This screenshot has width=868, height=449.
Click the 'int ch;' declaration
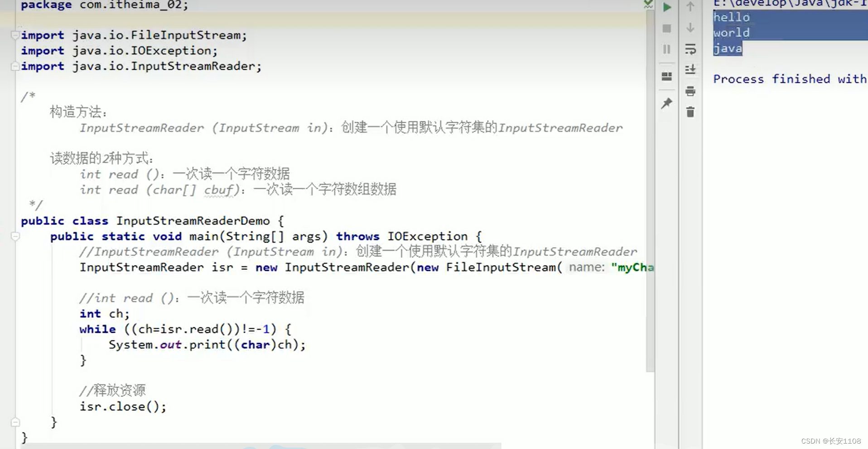point(105,314)
